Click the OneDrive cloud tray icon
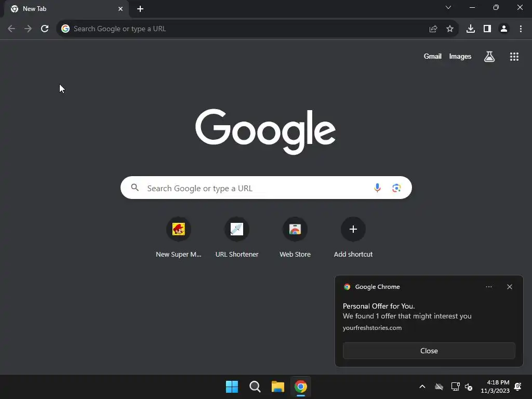This screenshot has height=399, width=532. 439,387
